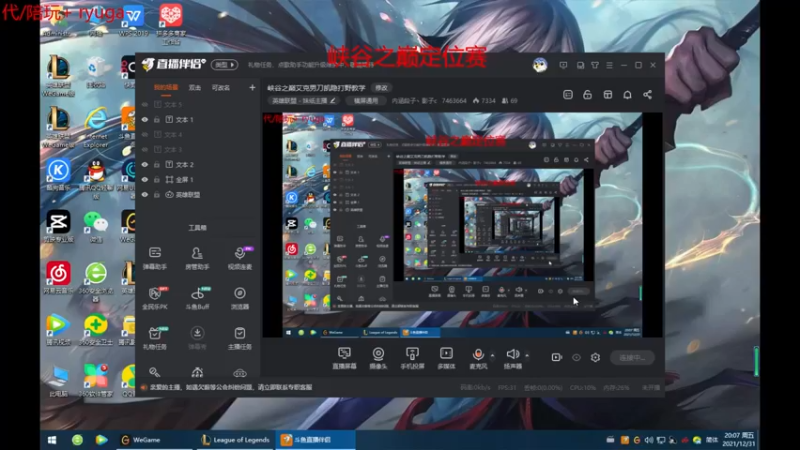Toggle visibility of the 英雄联盟 layer
The height and width of the screenshot is (450, 800).
pos(145,195)
